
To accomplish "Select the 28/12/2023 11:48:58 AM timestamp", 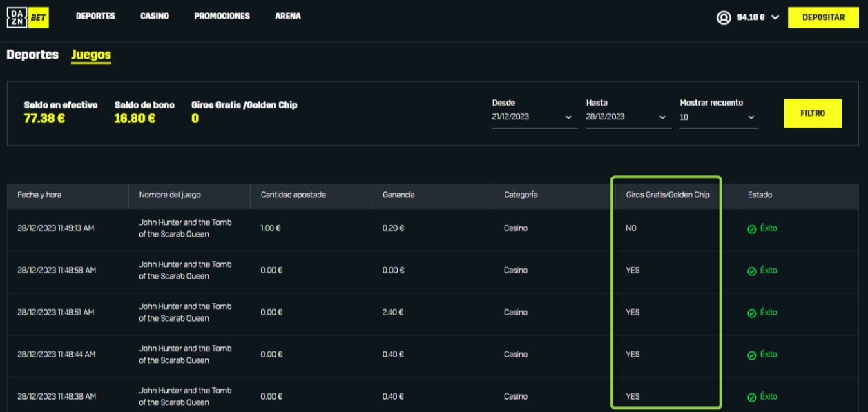I will pyautogui.click(x=57, y=271).
